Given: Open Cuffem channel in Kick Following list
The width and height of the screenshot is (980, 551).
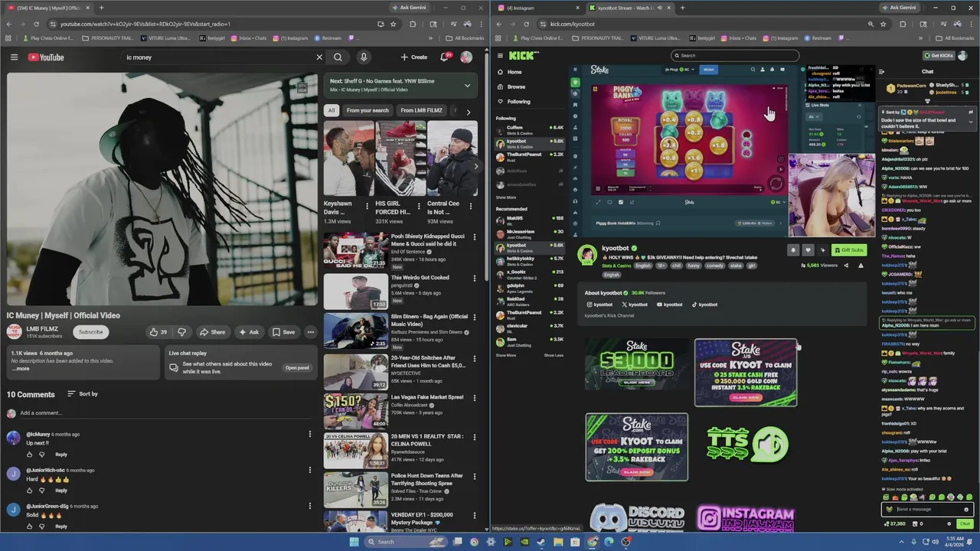Looking at the screenshot, I should pos(529,129).
